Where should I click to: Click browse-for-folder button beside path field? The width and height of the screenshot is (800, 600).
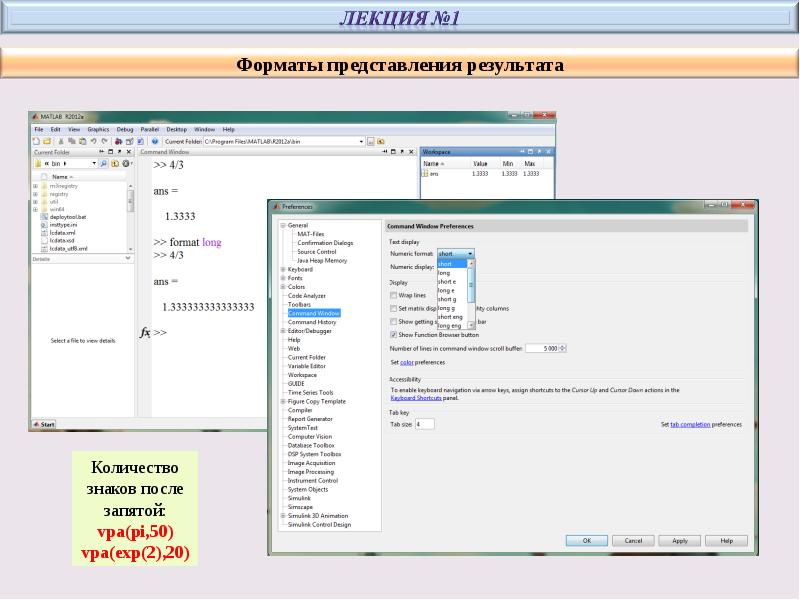coord(370,142)
